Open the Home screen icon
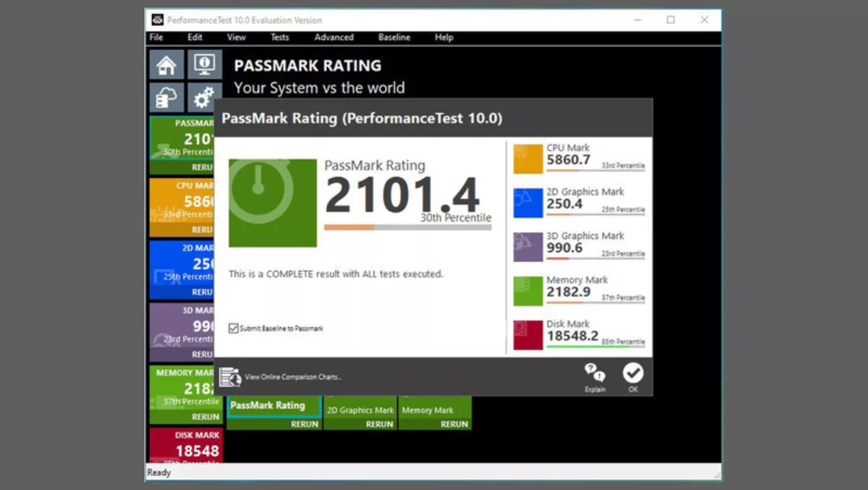This screenshot has width=868, height=490. click(166, 64)
